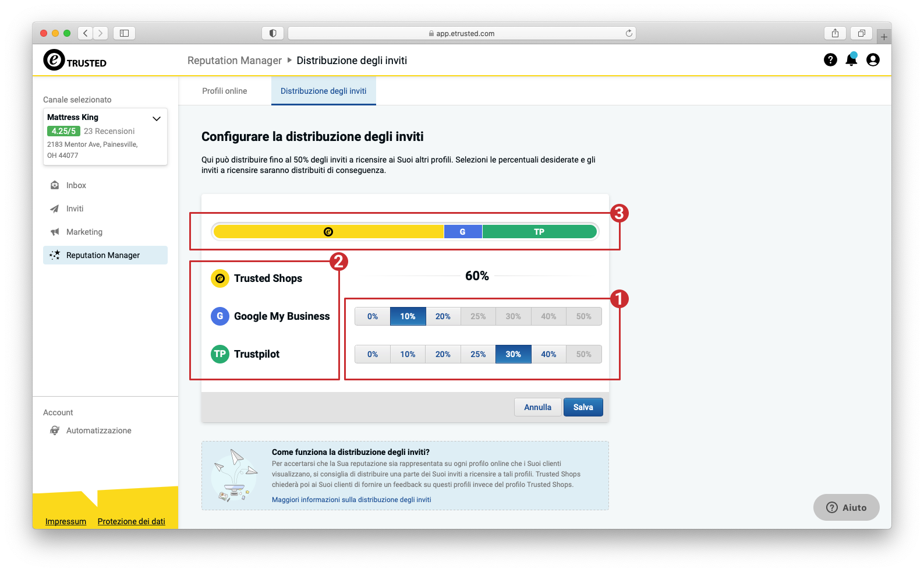This screenshot has height=572, width=924.
Task: Click the app.etrusted.com address bar
Action: pyautogui.click(x=462, y=33)
